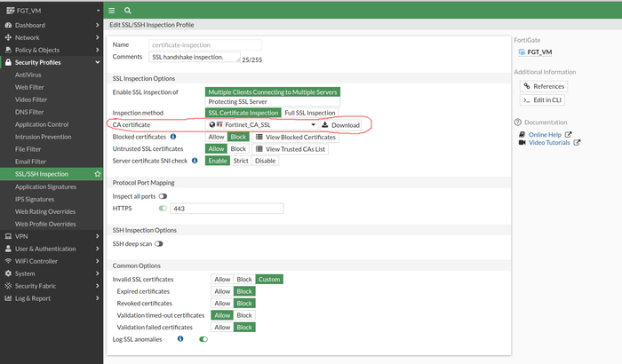622x364 pixels.
Task: Click external link icon beside Online Help
Action: point(568,134)
